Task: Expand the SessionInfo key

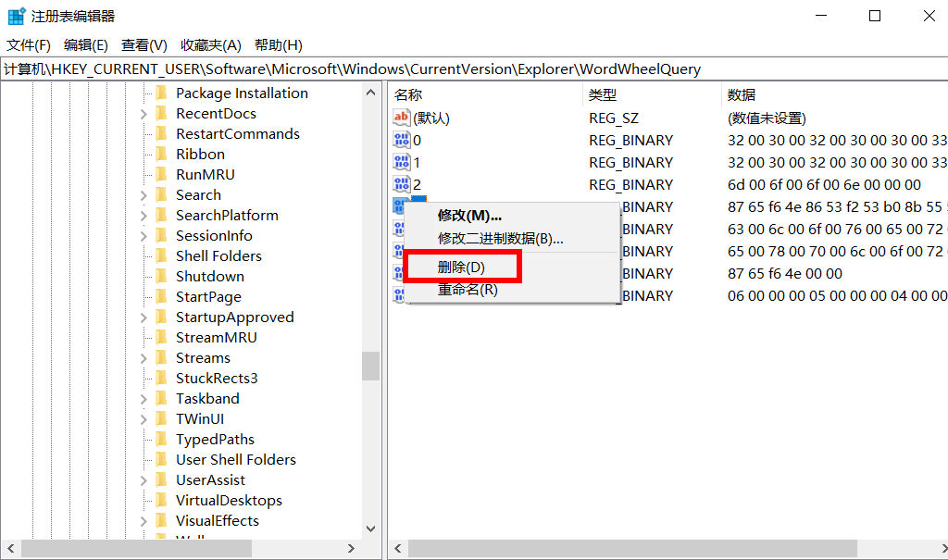Action: pyautogui.click(x=143, y=236)
